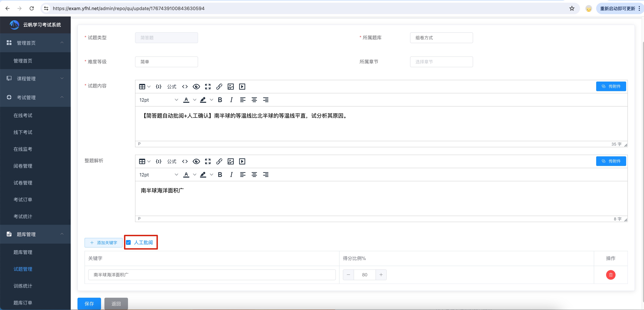Reload the page in browser

[x=32, y=8]
